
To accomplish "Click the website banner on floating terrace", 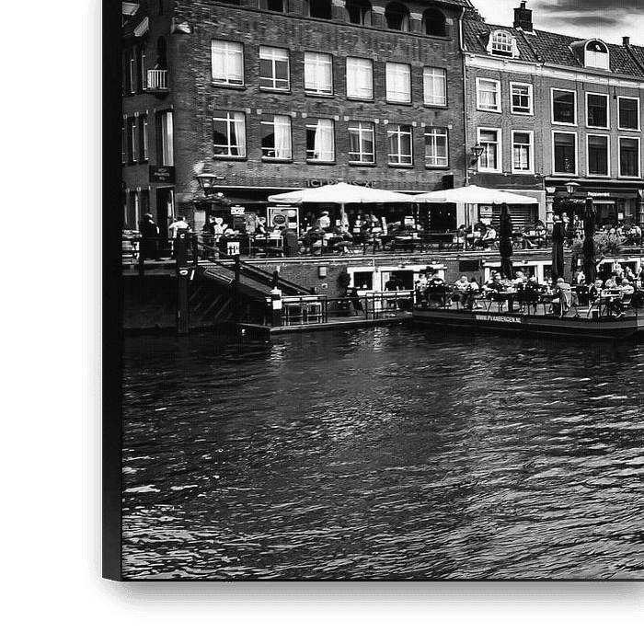I will point(498,318).
